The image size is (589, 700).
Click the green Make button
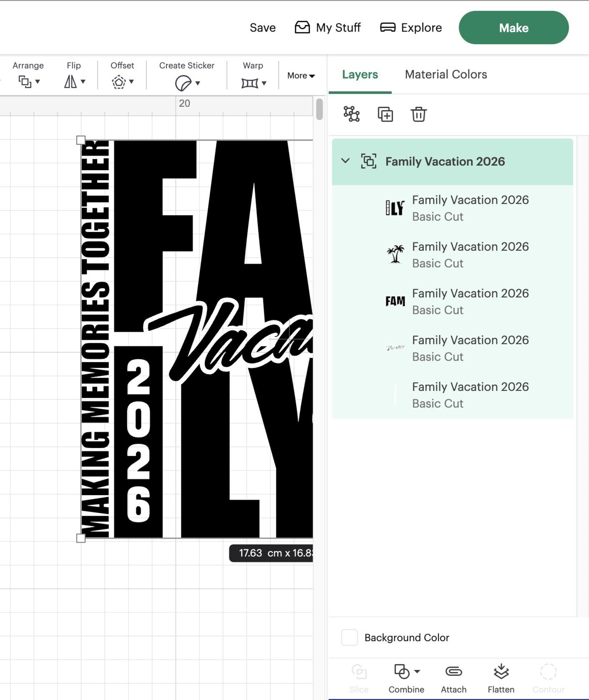[514, 27]
